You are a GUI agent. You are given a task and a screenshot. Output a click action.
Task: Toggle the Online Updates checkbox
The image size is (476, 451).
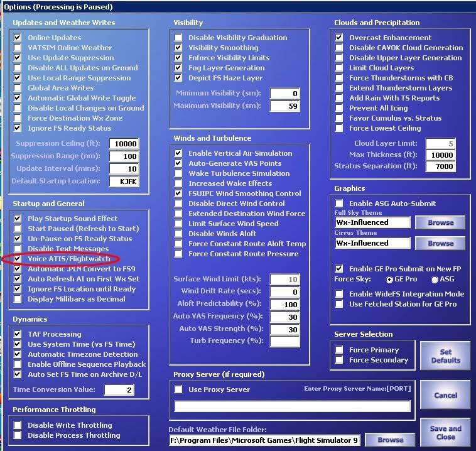tap(18, 38)
